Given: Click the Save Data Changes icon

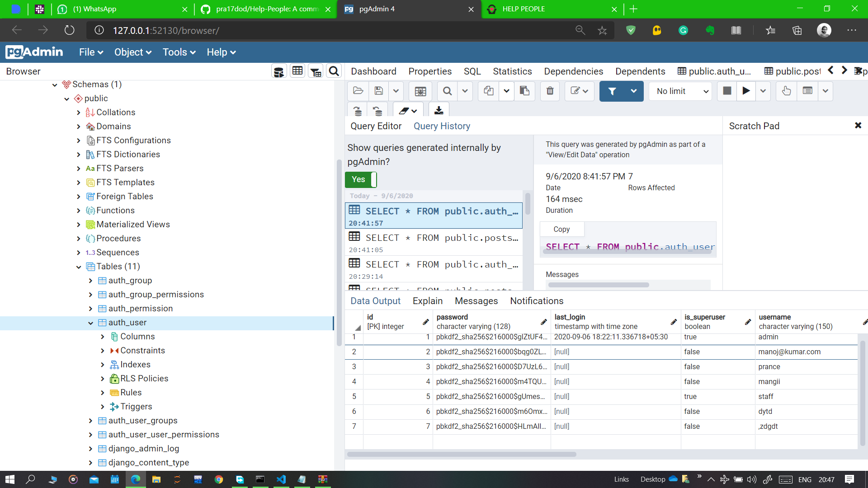Looking at the screenshot, I should click(x=420, y=91).
